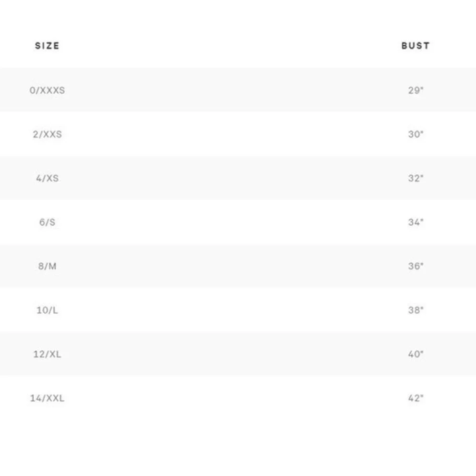This screenshot has width=476, height=476.
Task: Click the BUST column header
Action: click(x=416, y=46)
